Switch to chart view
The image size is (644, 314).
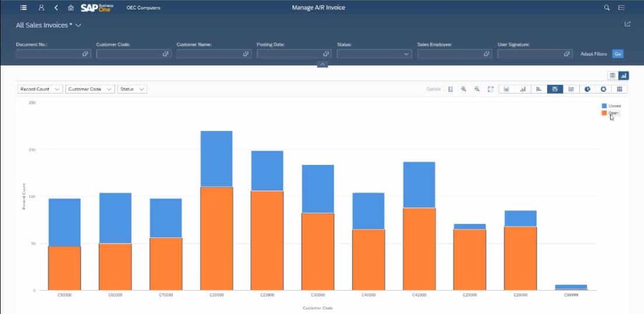[623, 76]
